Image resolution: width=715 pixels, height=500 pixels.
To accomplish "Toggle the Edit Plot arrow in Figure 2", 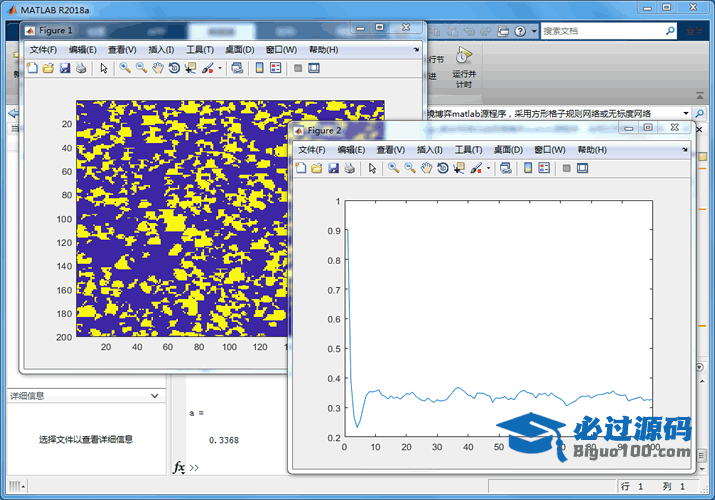I will 372,168.
